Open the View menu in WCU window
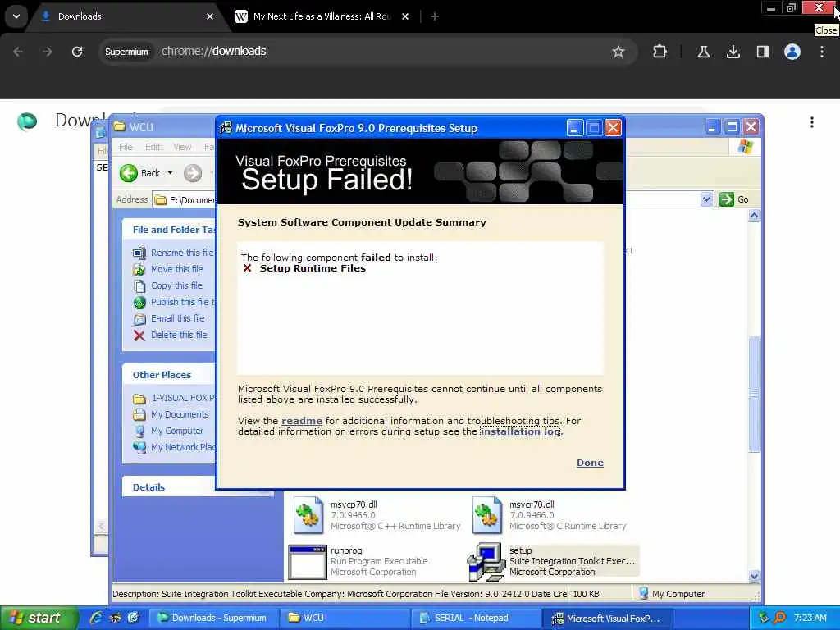Screen dimensions: 840x630 (182, 147)
